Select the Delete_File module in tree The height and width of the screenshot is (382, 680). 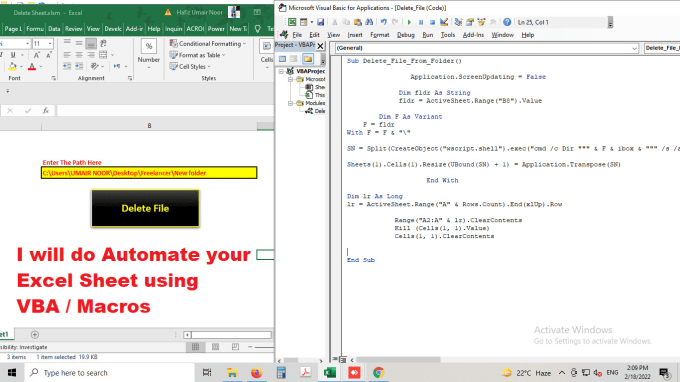315,111
